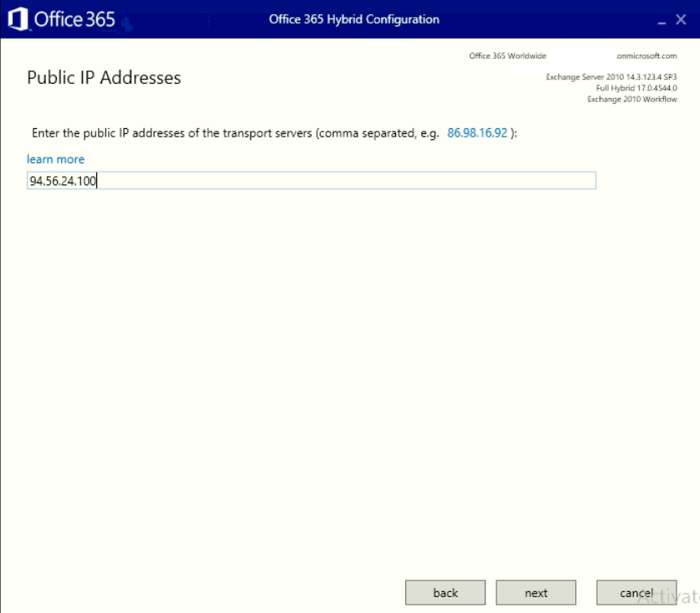The height and width of the screenshot is (613, 700).
Task: Click the Office 365 Worldwide label
Action: coord(507,56)
